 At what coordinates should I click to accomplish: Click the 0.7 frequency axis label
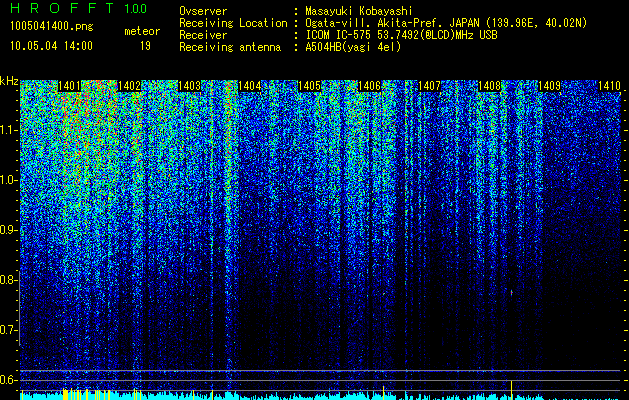[8, 330]
